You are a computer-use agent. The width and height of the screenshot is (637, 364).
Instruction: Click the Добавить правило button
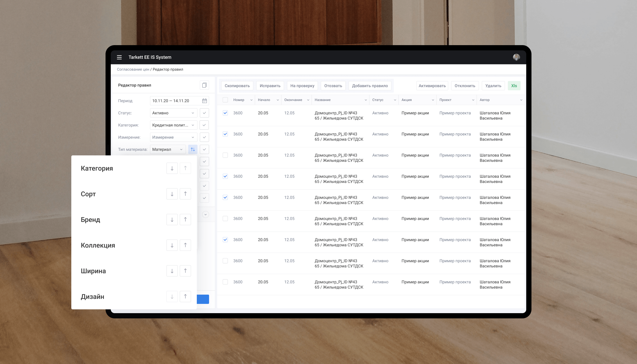tap(370, 86)
